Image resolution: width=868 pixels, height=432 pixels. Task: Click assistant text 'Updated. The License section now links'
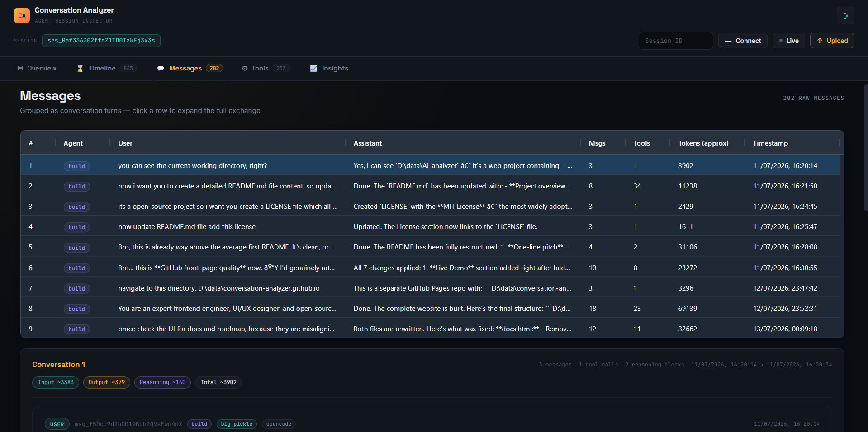[x=446, y=227]
